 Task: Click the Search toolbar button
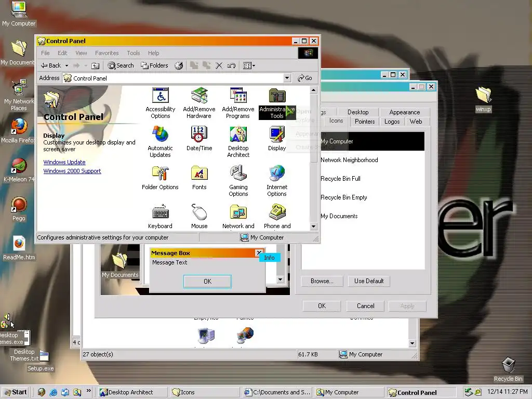[121, 65]
